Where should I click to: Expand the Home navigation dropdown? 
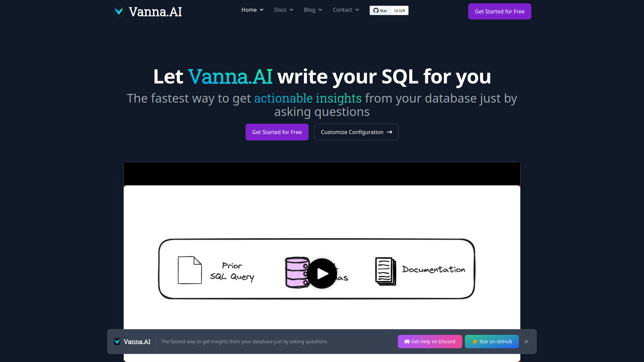point(252,10)
